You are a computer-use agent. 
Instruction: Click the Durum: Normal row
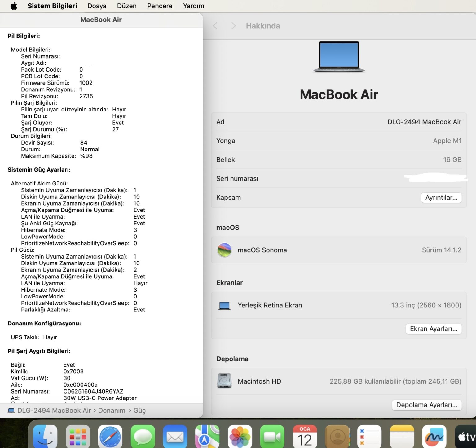[60, 150]
